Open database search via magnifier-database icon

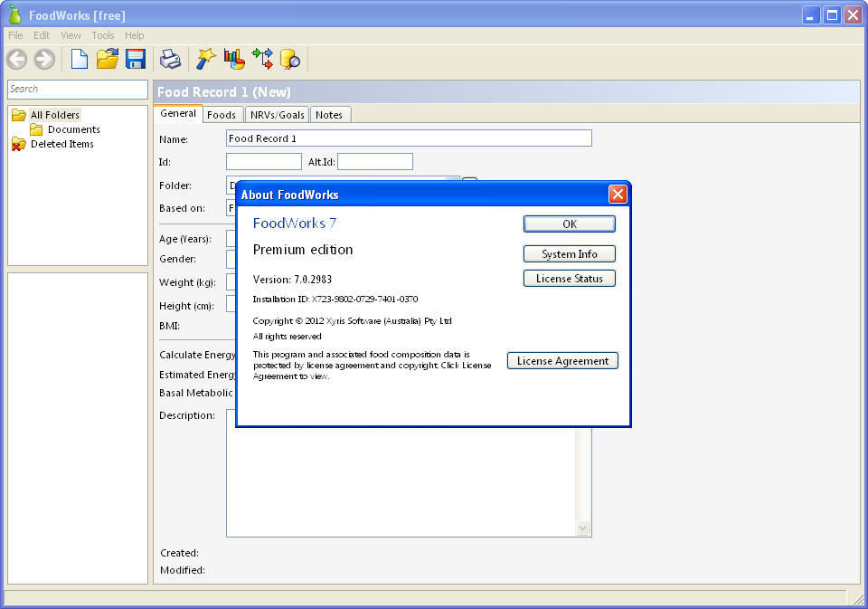(290, 58)
